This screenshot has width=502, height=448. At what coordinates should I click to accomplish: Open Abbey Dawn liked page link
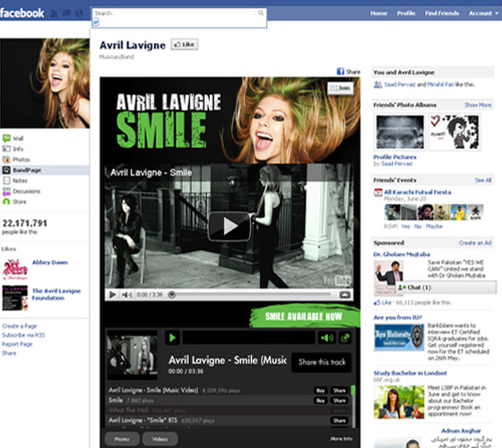click(50, 263)
